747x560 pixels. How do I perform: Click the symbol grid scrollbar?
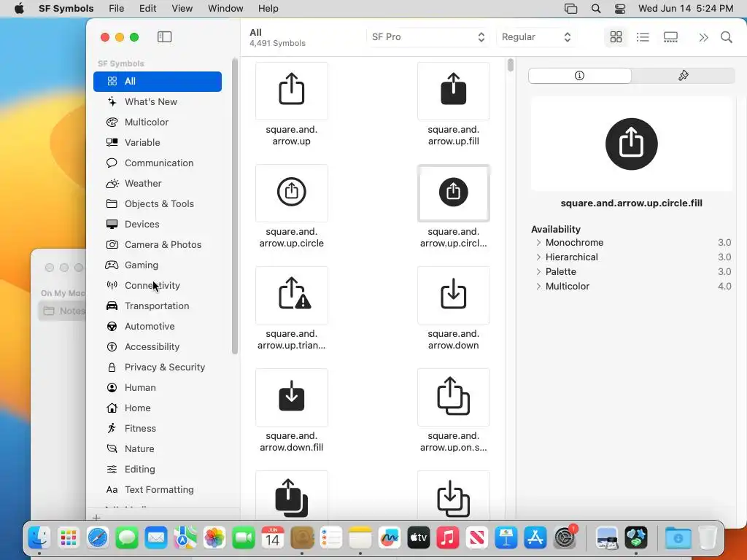tap(511, 65)
